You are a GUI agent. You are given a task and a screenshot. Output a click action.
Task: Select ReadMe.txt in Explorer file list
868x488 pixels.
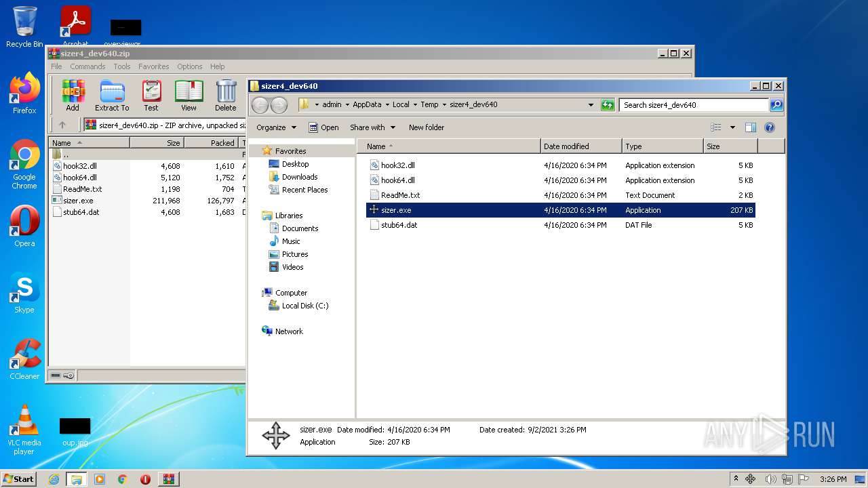[x=400, y=195]
